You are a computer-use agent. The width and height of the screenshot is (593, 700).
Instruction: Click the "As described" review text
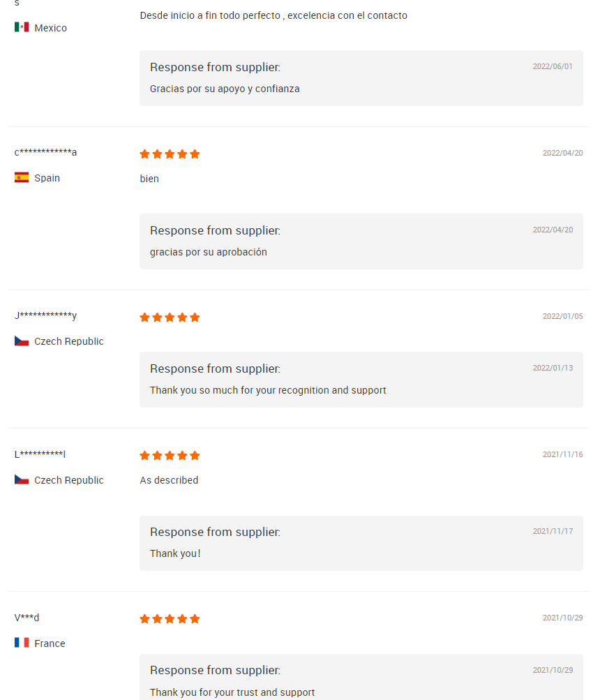169,480
